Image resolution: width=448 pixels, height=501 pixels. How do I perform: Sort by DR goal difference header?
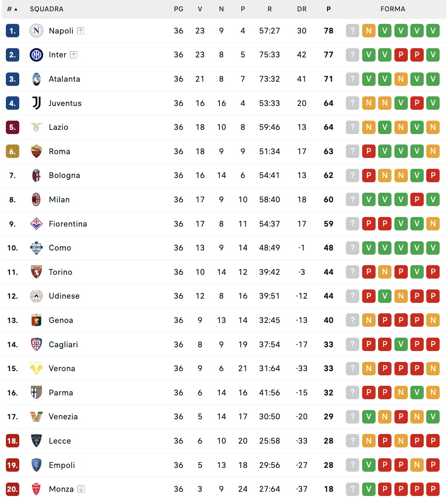[302, 9]
